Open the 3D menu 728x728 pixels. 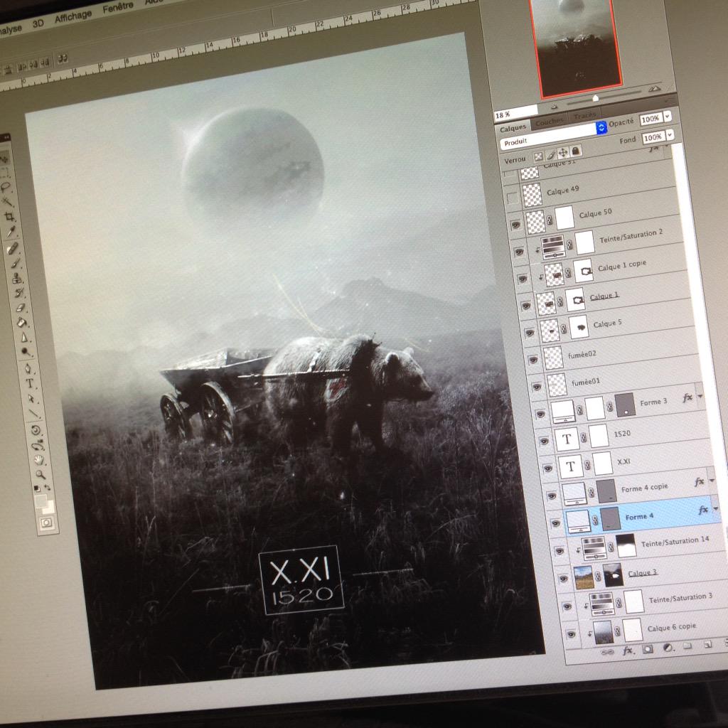38,23
